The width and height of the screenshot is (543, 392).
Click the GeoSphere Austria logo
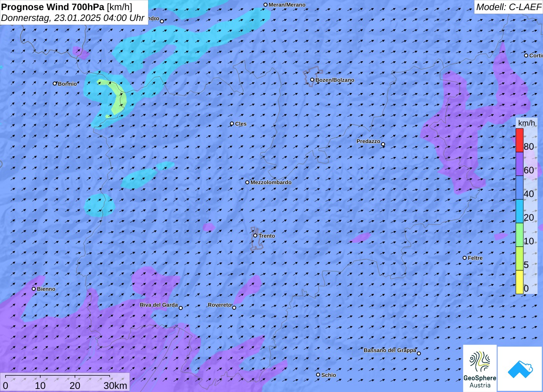480,368
